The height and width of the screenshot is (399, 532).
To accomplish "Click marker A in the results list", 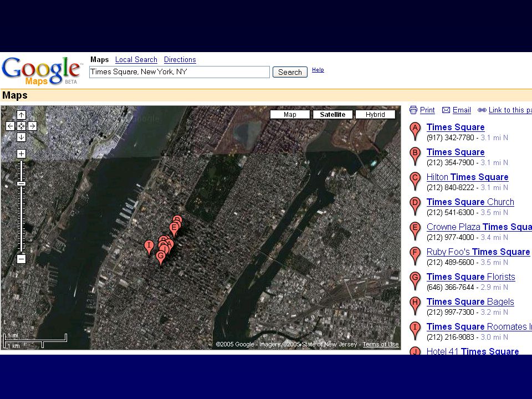I will [415, 131].
